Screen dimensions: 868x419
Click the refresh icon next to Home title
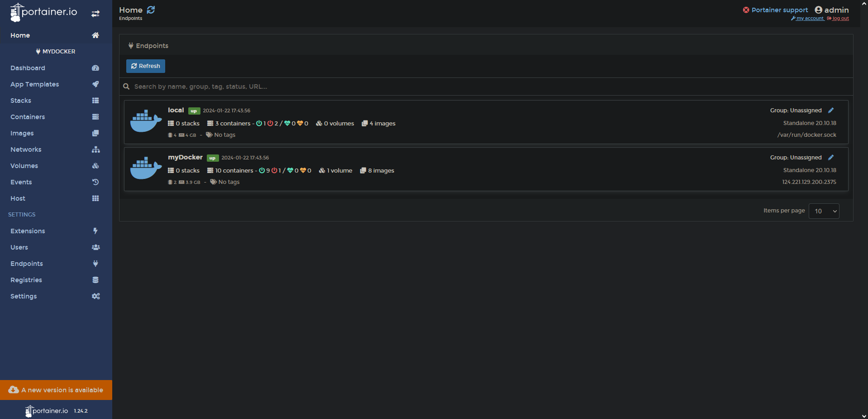pyautogui.click(x=151, y=10)
